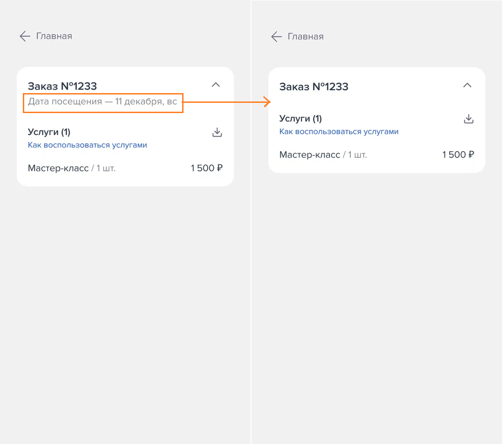The image size is (504, 444).
Task: Select the text 'Дата посещения — 11 декабря, вс'
Action: [102, 102]
